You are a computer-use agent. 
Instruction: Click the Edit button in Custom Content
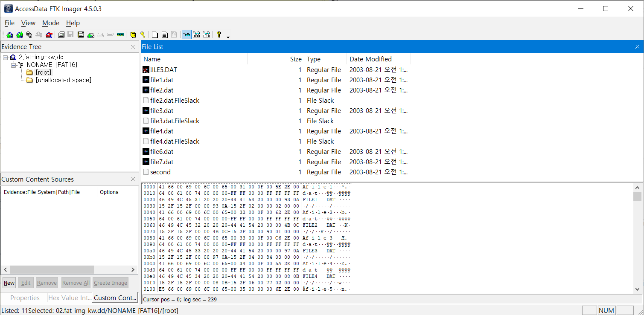(26, 283)
